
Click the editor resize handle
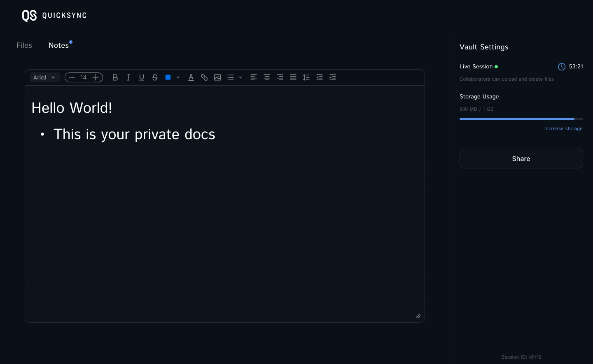tap(418, 316)
